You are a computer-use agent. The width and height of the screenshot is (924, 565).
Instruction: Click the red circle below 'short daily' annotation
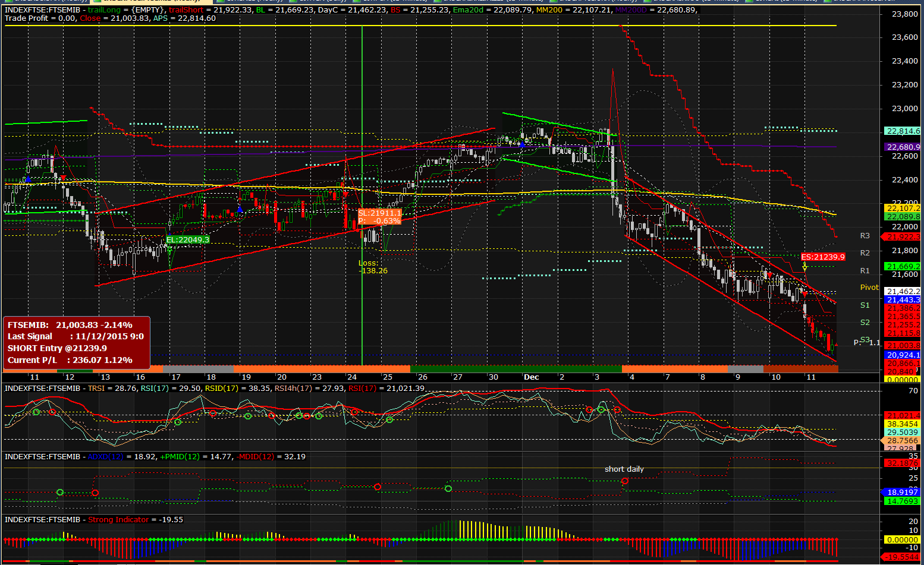click(625, 481)
